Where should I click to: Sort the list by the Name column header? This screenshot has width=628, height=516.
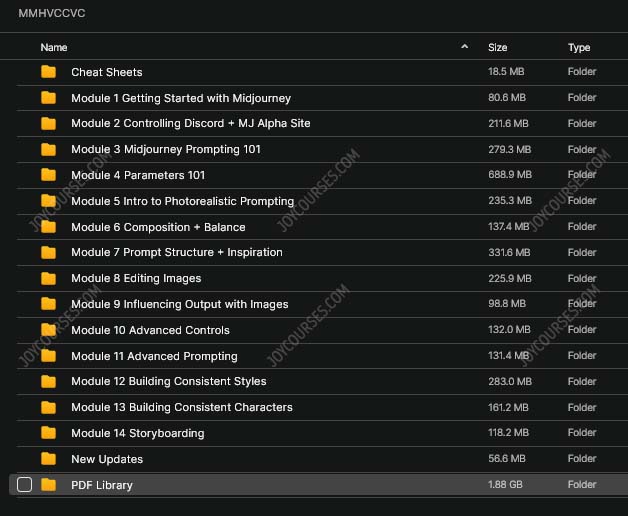pos(54,47)
